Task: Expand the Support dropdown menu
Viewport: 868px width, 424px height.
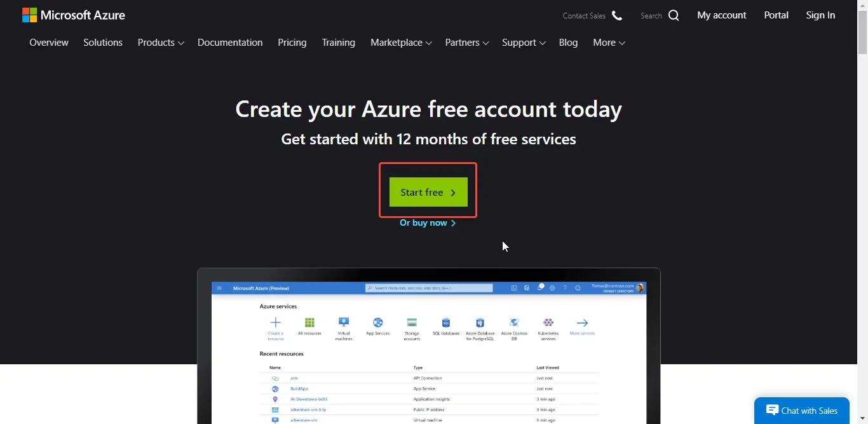Action: click(x=524, y=43)
